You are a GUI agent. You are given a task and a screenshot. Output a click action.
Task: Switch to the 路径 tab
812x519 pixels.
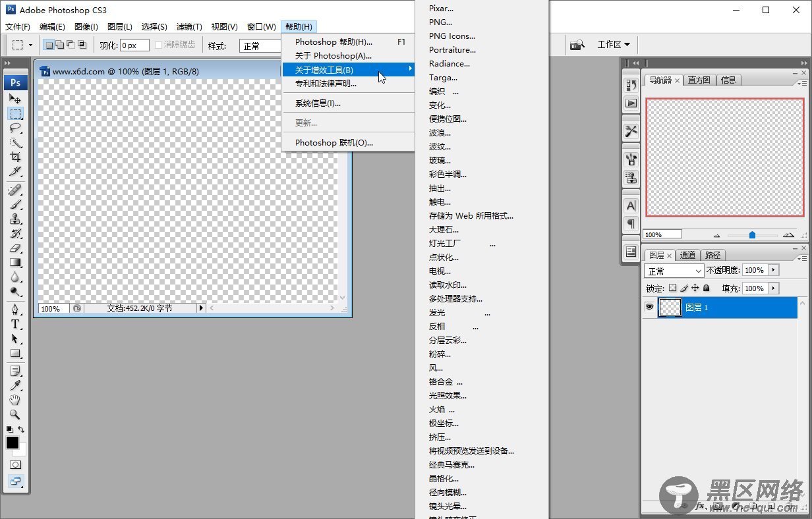(x=713, y=255)
